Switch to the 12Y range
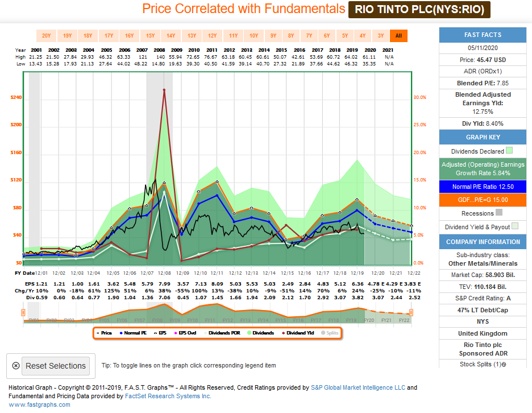 [x=213, y=36]
